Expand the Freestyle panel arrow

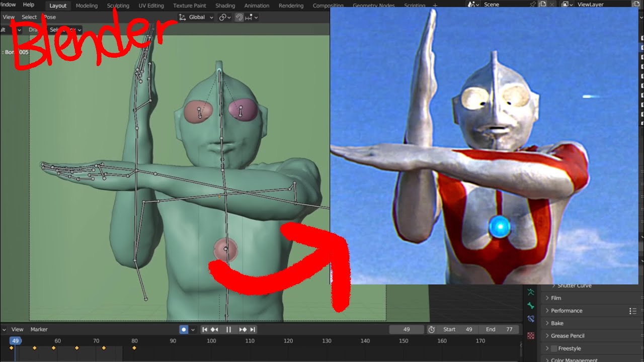point(547,348)
